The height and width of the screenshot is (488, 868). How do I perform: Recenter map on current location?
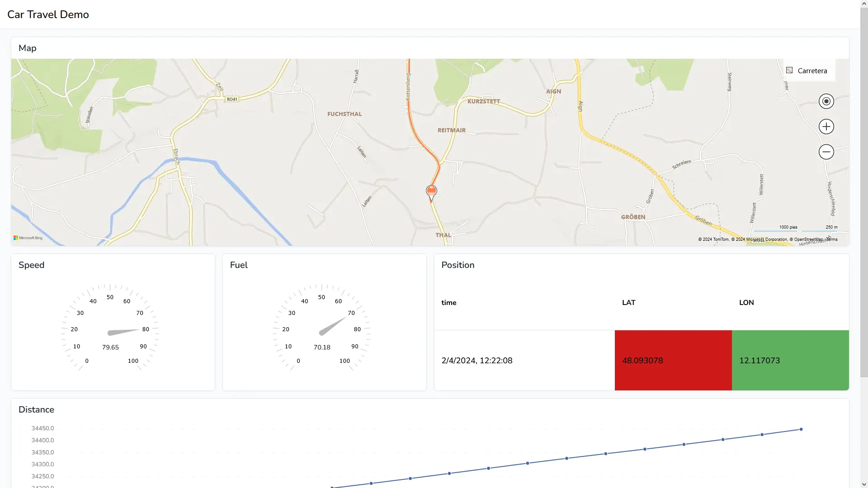tap(826, 101)
